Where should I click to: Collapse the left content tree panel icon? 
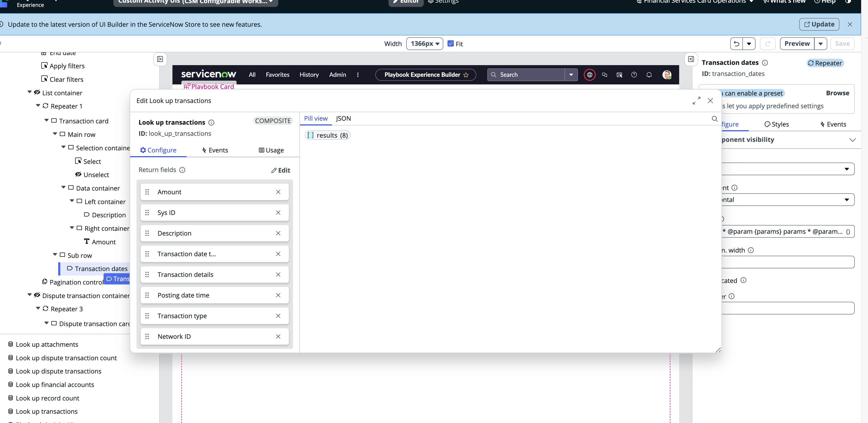coord(160,59)
